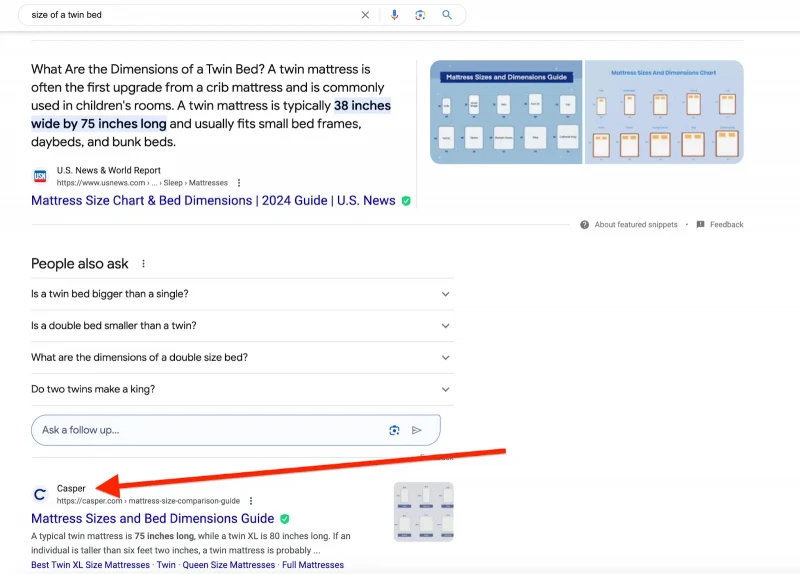Viewport: 800px width, 574px height.
Task: Send follow up with arrow icon
Action: (x=417, y=430)
